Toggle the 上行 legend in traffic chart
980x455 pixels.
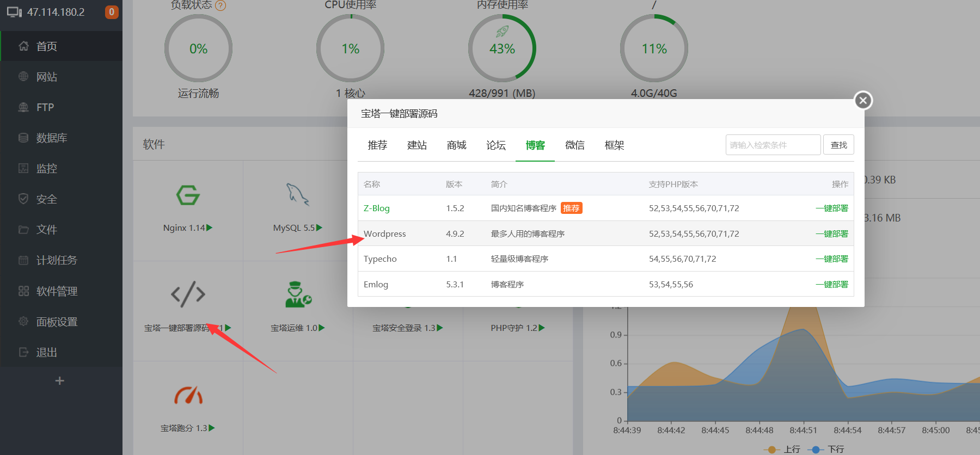tap(782, 449)
